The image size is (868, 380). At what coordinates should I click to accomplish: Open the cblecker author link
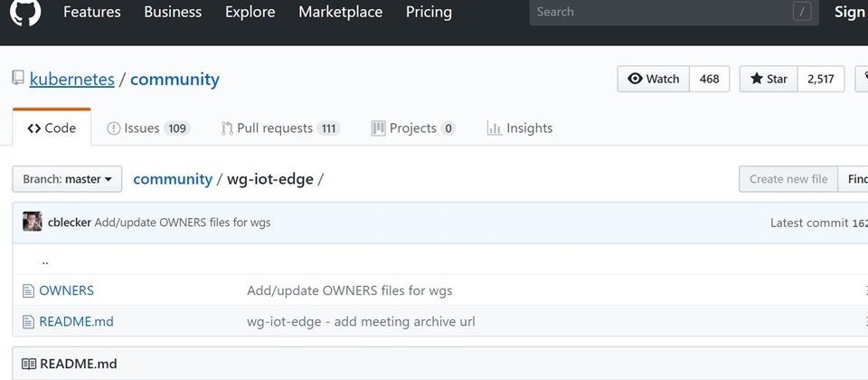(x=70, y=223)
